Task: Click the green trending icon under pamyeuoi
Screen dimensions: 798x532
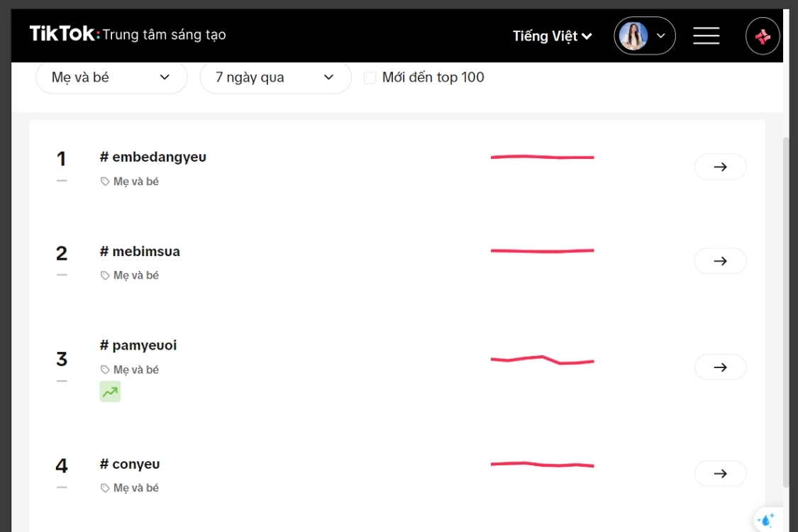Action: pyautogui.click(x=110, y=392)
